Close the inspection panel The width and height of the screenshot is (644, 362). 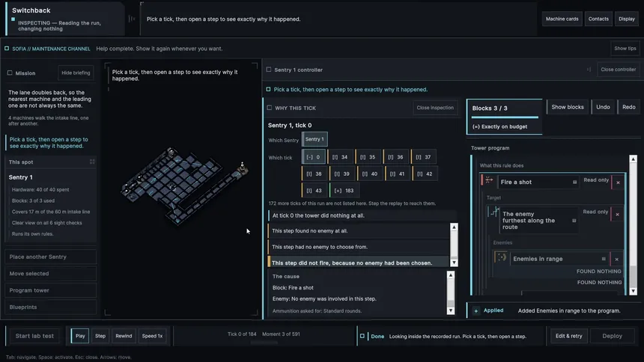[x=435, y=108]
